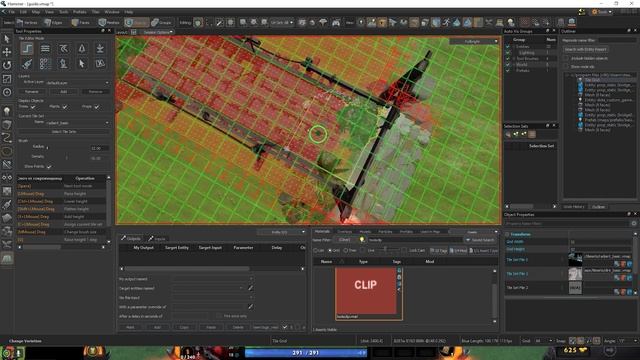Open the Angle dropdown in status bar

627,340
